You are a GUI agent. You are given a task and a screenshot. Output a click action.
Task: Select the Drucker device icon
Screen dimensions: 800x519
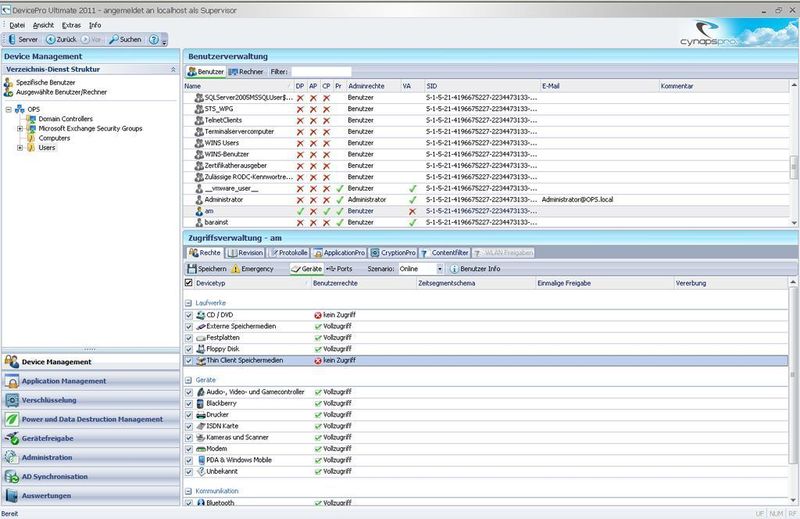click(201, 415)
